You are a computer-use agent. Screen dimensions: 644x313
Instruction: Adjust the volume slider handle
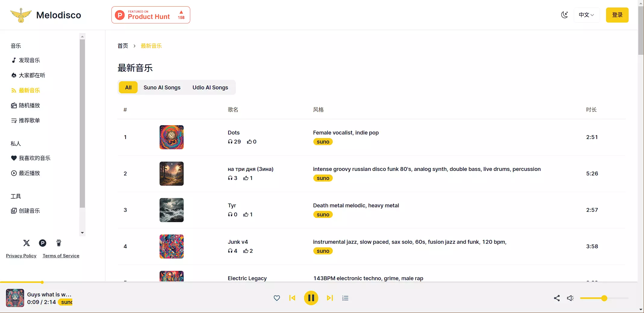click(x=604, y=298)
